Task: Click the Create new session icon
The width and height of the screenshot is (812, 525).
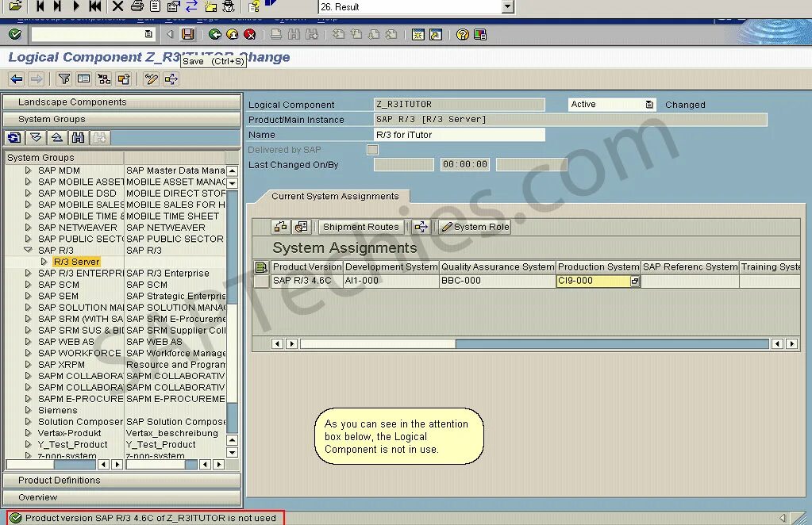Action: 418,35
